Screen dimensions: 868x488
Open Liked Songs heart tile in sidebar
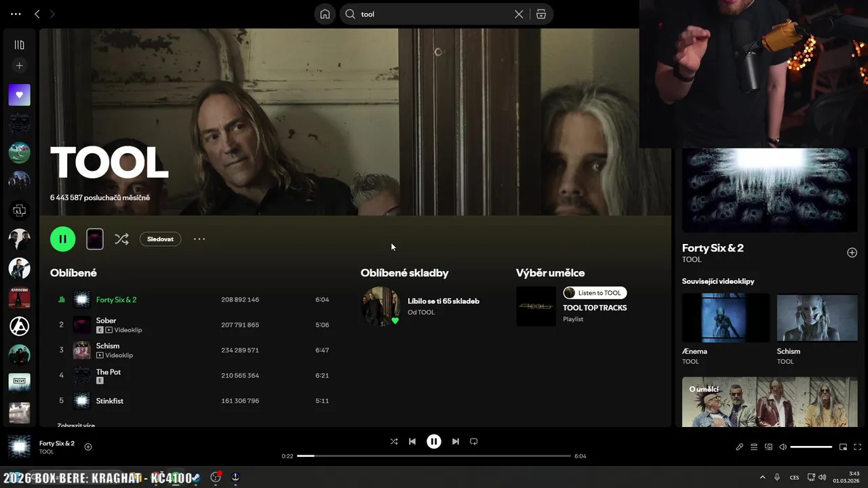pyautogui.click(x=19, y=95)
